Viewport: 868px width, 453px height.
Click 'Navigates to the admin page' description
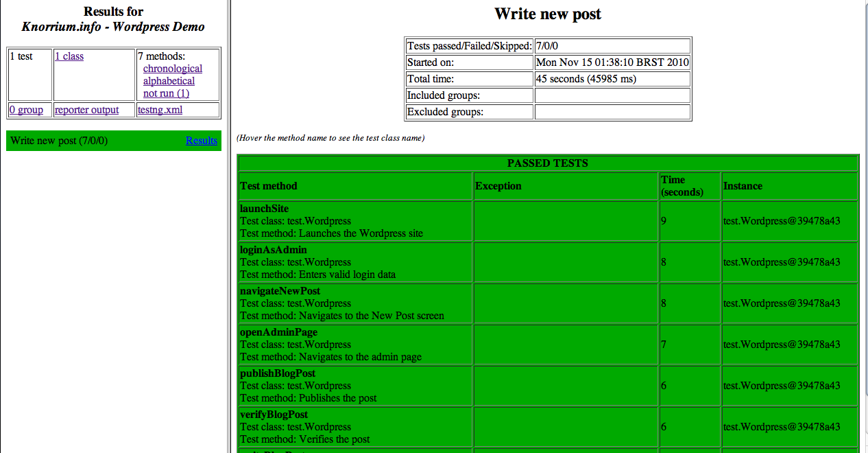point(360,357)
